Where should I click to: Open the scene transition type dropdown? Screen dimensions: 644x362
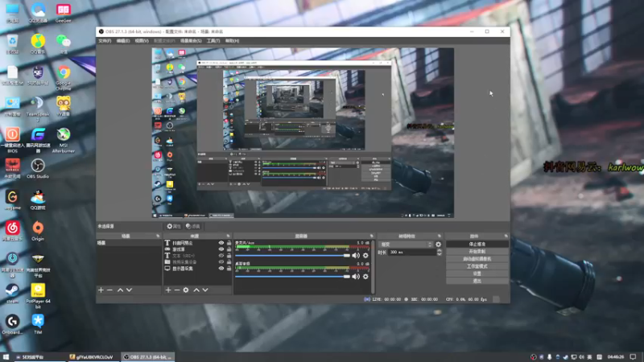[x=406, y=245]
